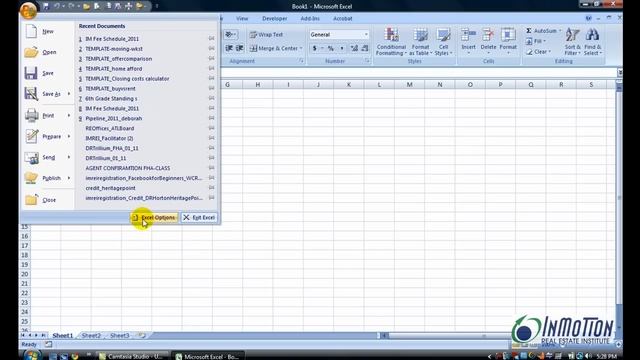The height and width of the screenshot is (360, 640).
Task: Pin TEMPLATE-moving-wkst to recent list
Action: coord(211,48)
